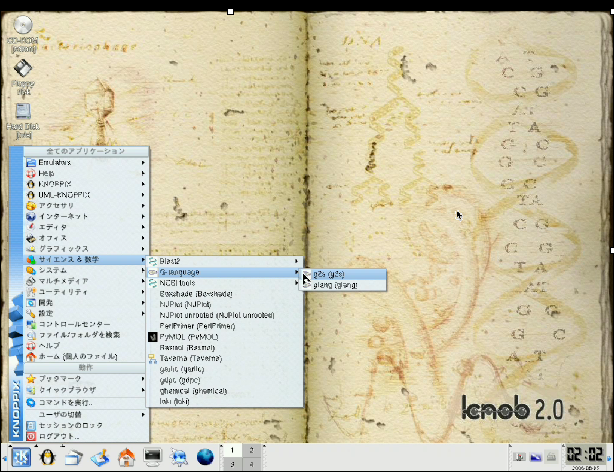Click the NCBI tools folder icon

coord(153,283)
